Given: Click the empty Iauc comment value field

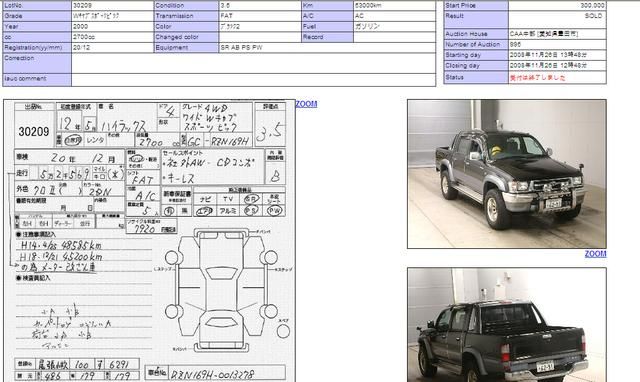Looking at the screenshot, I should click(x=253, y=80).
